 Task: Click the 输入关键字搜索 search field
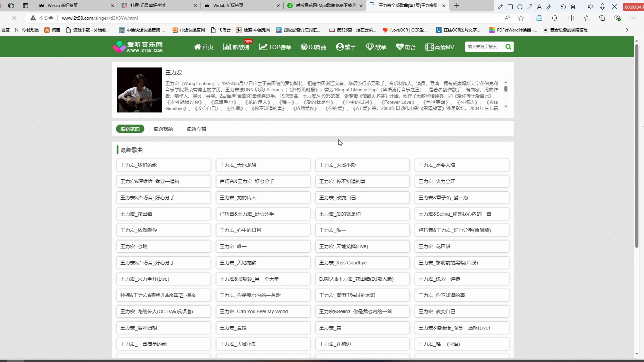pyautogui.click(x=485, y=47)
